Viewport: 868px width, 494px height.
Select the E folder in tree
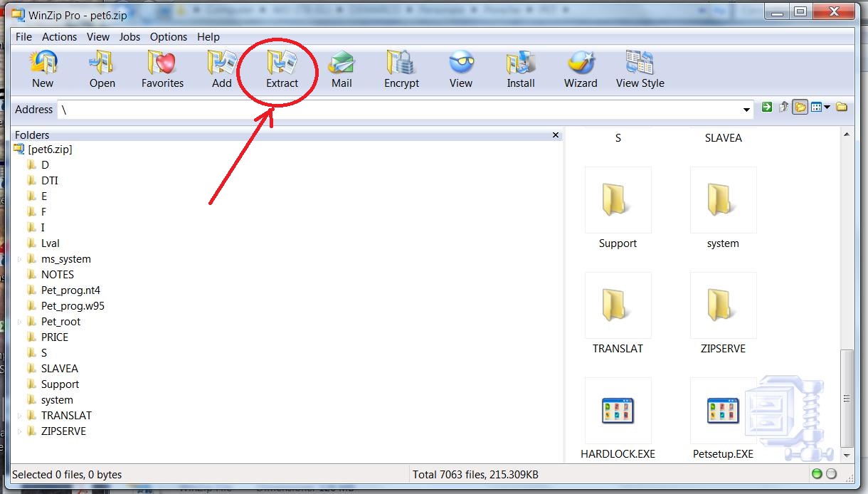(x=44, y=196)
